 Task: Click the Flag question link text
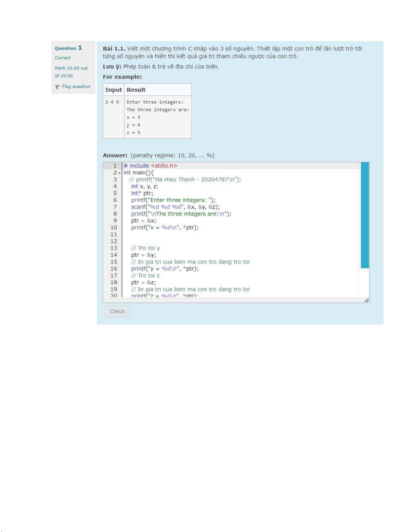76,87
